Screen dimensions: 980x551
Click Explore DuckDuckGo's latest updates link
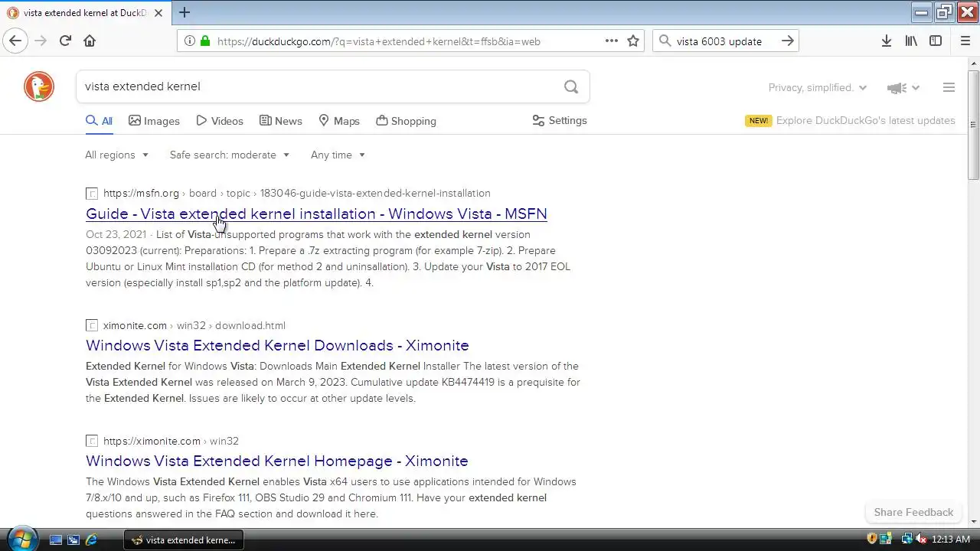(x=865, y=121)
